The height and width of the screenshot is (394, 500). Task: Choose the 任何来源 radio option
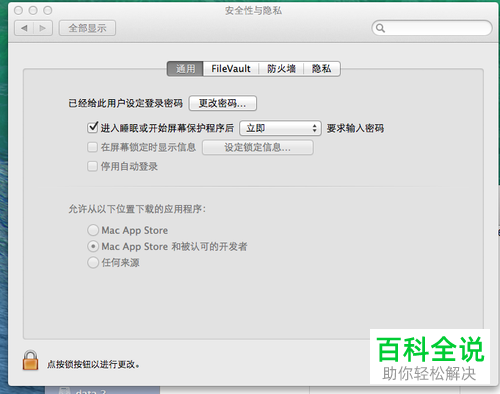tap(93, 262)
